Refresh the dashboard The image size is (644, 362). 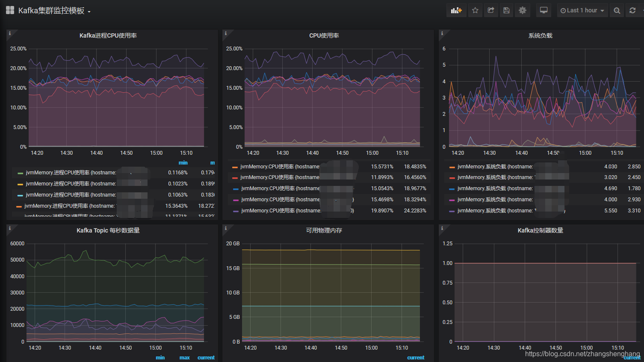pyautogui.click(x=632, y=10)
